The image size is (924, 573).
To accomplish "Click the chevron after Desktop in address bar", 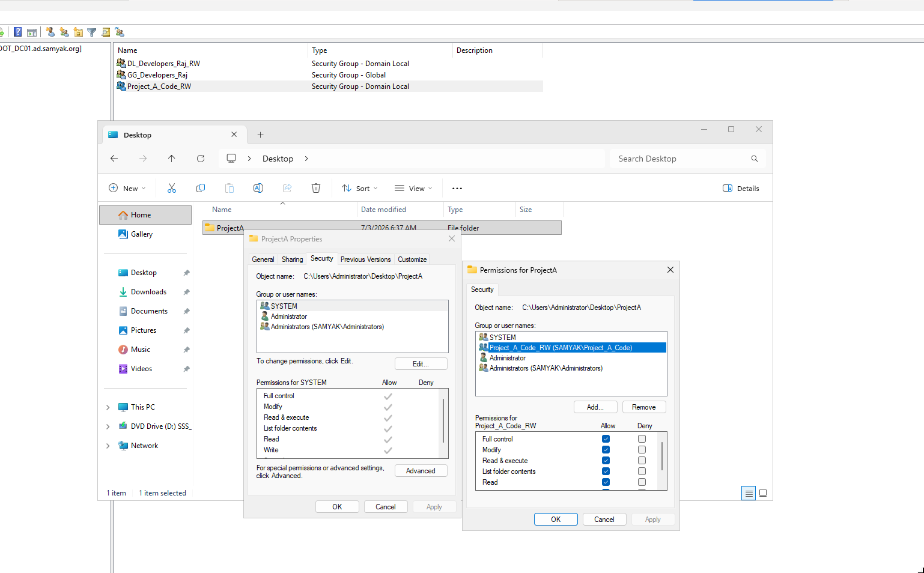I will (306, 159).
